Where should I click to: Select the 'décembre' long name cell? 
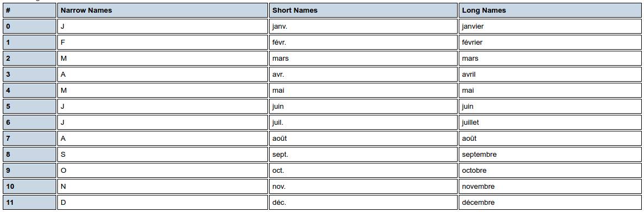tap(550, 203)
